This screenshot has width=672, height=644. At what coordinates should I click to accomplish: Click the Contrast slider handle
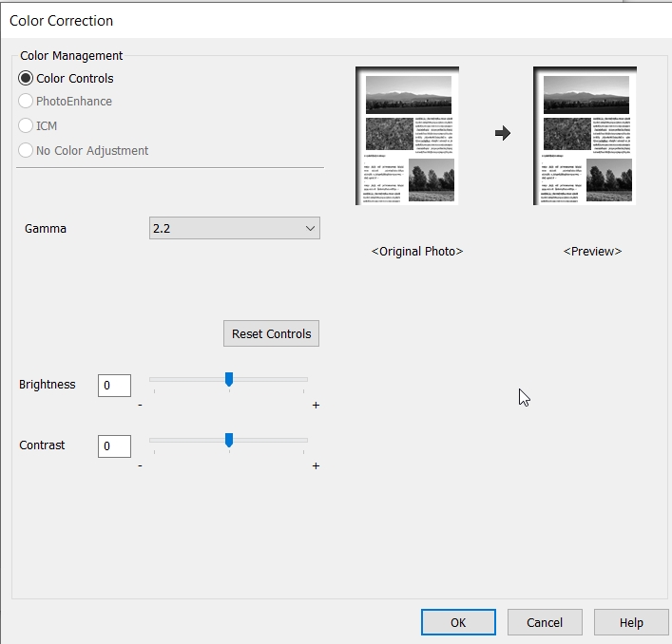coord(229,440)
